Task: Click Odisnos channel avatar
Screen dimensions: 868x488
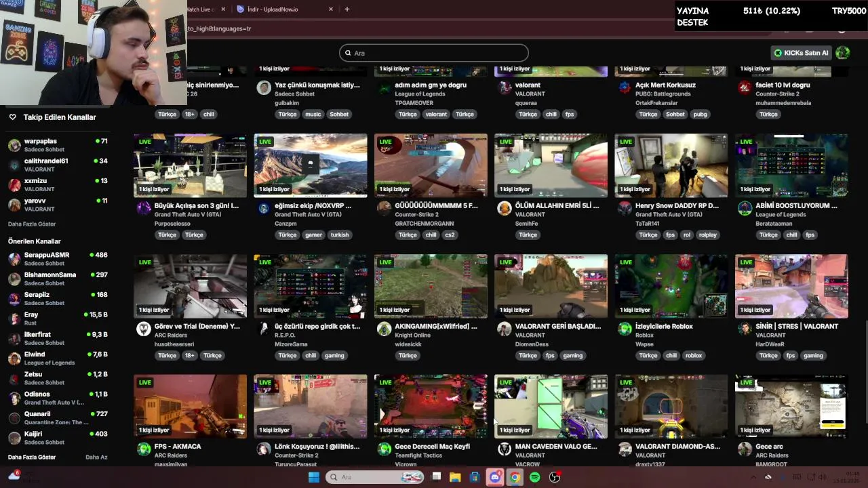Action: tap(14, 398)
